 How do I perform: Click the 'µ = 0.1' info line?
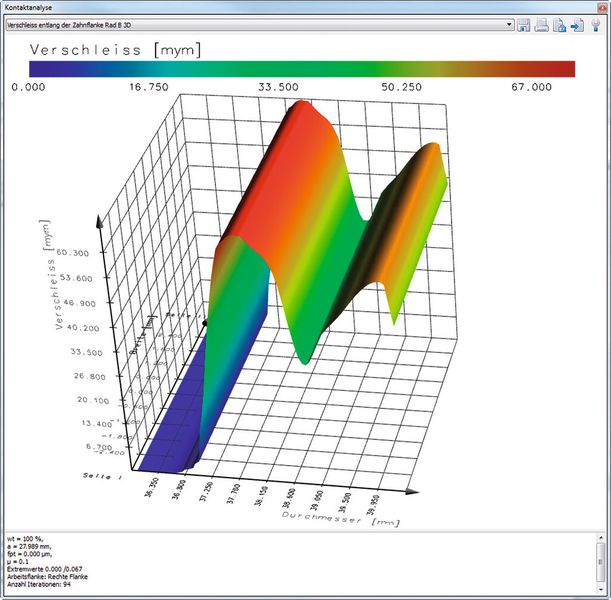click(18, 562)
